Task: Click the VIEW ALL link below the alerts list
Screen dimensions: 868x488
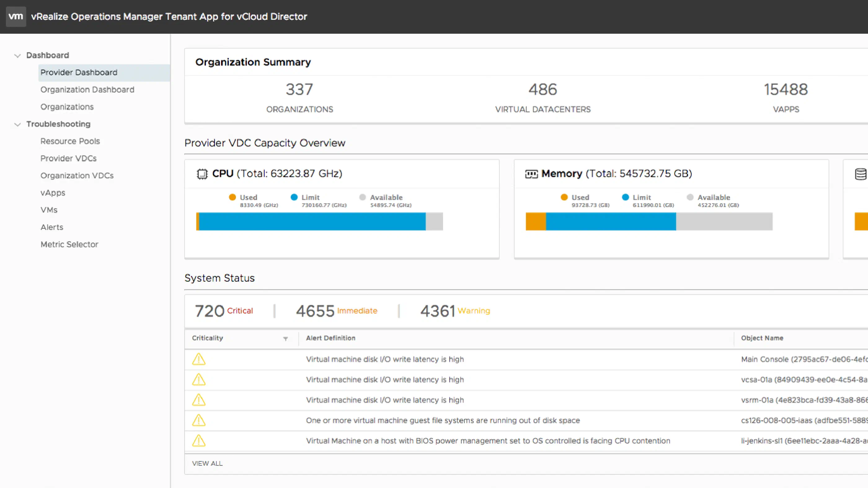Action: [x=207, y=464]
